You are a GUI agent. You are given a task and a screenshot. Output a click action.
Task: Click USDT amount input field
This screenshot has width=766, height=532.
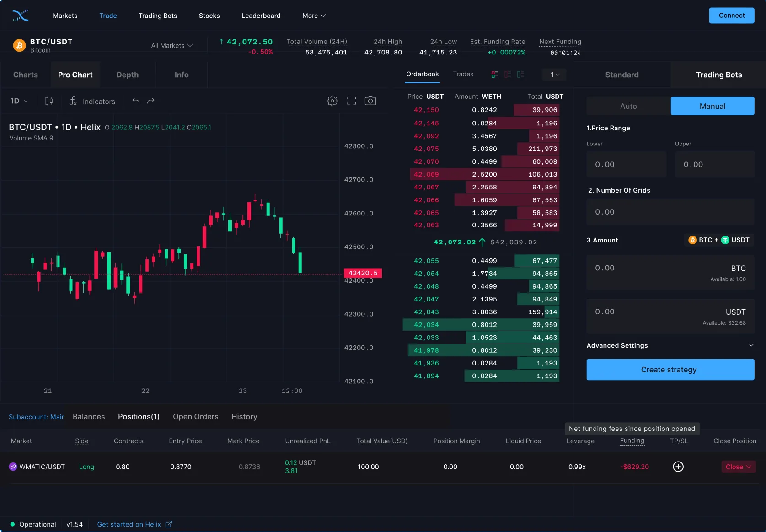[670, 317]
